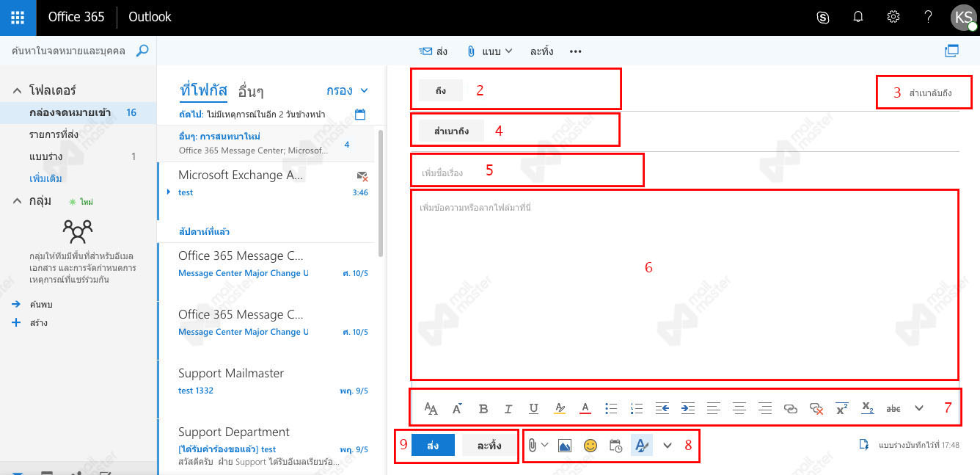Click สร้าง to create a group

click(x=39, y=322)
